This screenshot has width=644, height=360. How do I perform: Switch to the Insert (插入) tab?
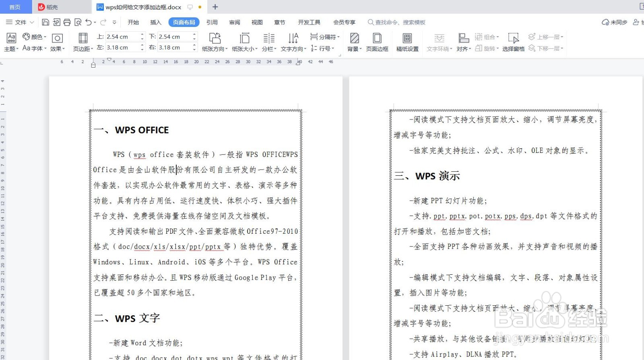tap(156, 22)
